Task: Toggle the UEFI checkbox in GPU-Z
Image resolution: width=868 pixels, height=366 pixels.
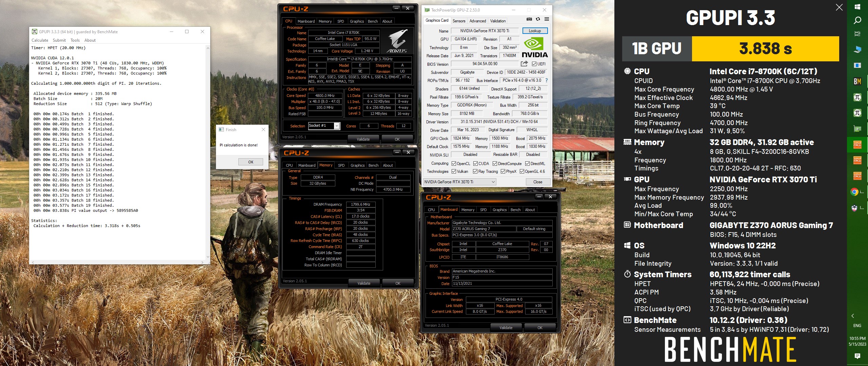Action: 534,64
